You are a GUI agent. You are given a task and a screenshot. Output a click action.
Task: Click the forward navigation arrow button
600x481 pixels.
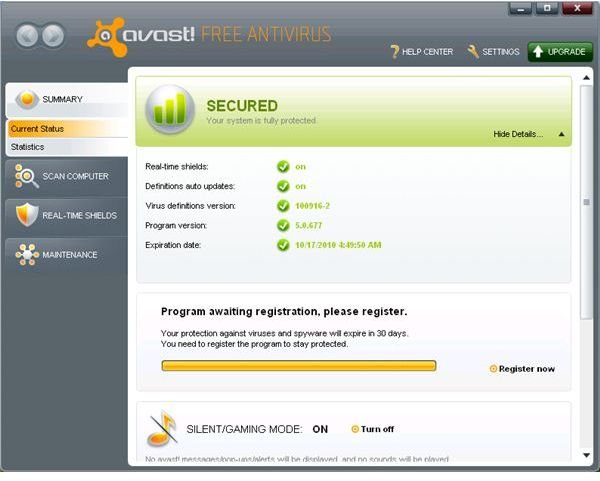point(53,36)
